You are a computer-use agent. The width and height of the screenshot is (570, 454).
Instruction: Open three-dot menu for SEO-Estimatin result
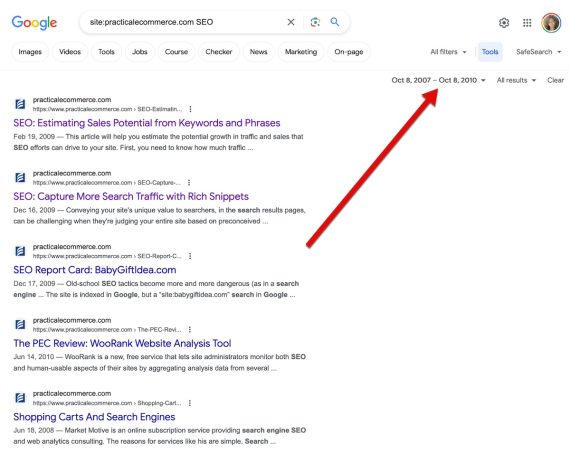190,109
